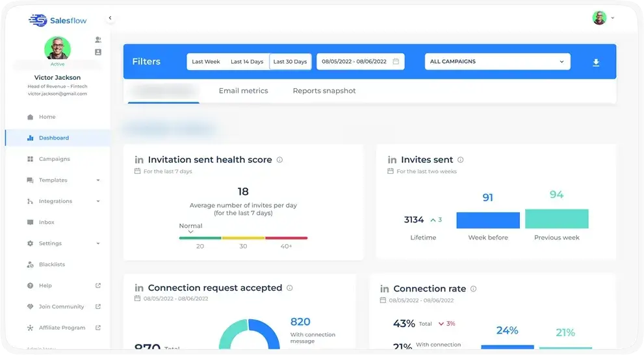Open the Blacklists page from sidebar
The height and width of the screenshot is (355, 644).
[x=52, y=265]
